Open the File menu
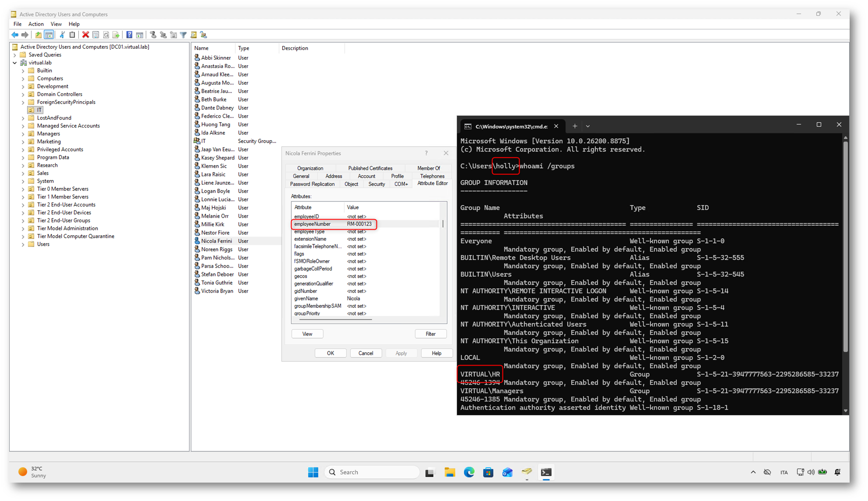Viewport: 868px width, 501px height. (17, 24)
